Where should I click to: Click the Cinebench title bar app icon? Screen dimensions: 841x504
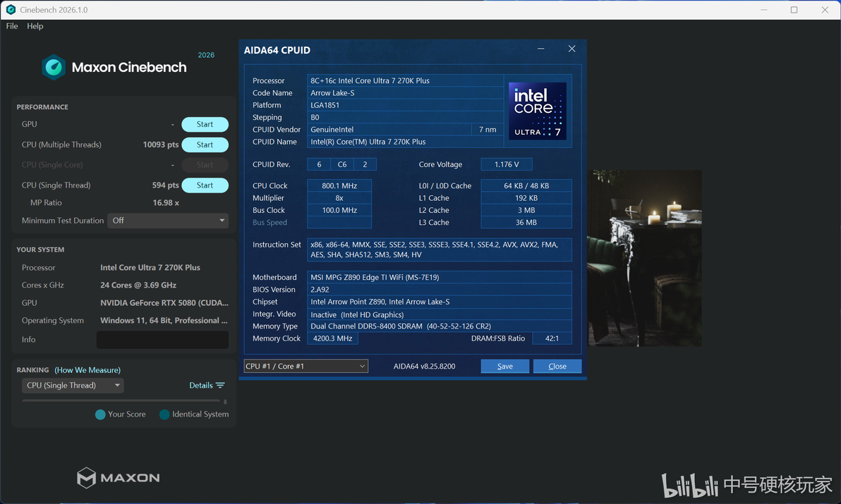11,10
